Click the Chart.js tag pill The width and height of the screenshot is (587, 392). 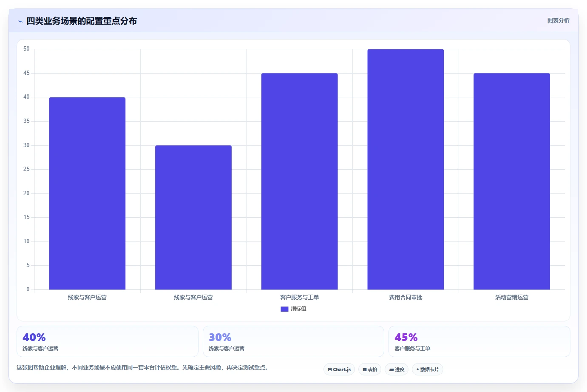(x=339, y=369)
